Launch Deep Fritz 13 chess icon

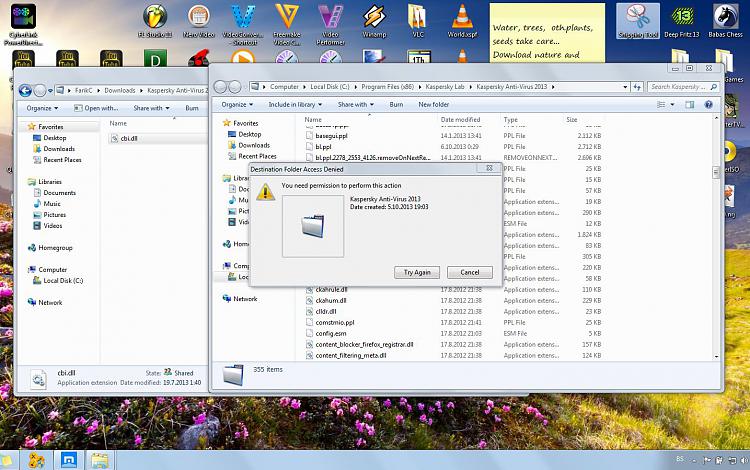point(682,22)
